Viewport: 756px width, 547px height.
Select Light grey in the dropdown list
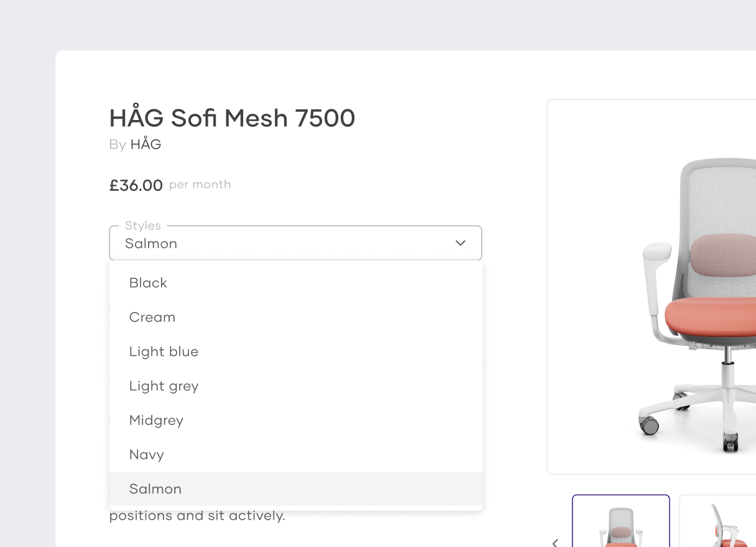pos(164,386)
